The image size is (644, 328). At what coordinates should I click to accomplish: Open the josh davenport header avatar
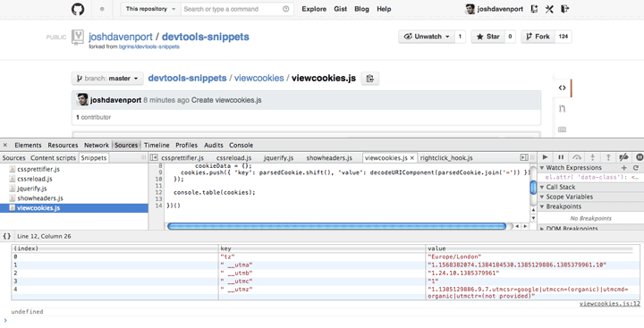point(470,9)
